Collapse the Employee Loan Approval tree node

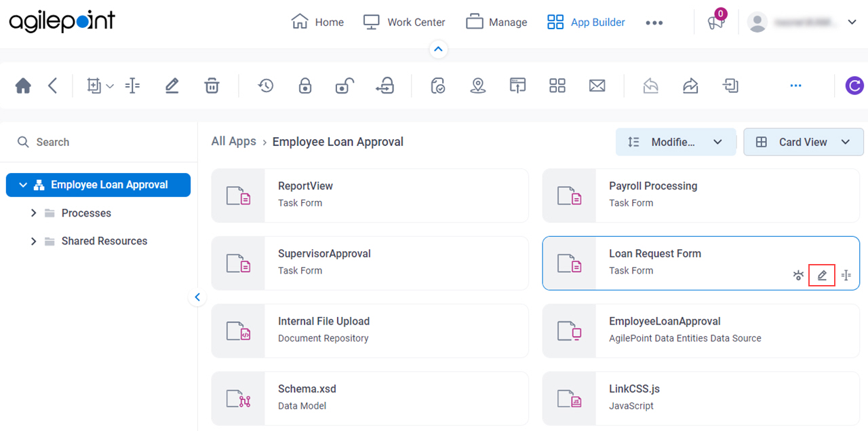pos(23,185)
